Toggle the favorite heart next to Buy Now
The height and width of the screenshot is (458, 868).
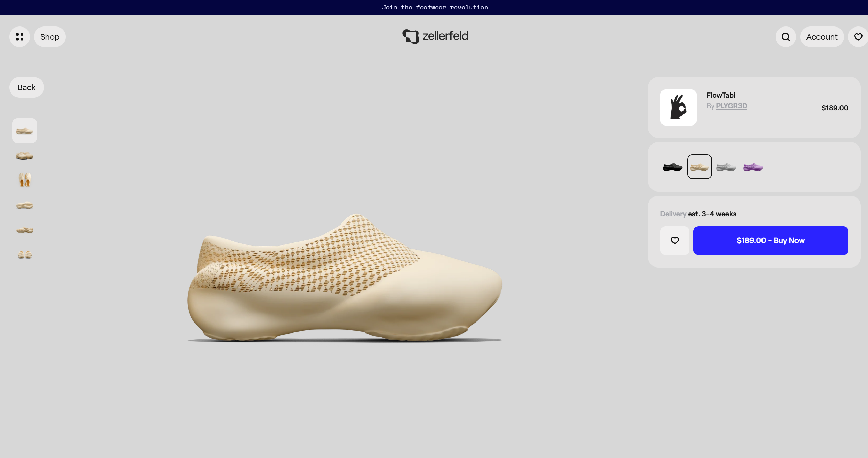click(674, 240)
